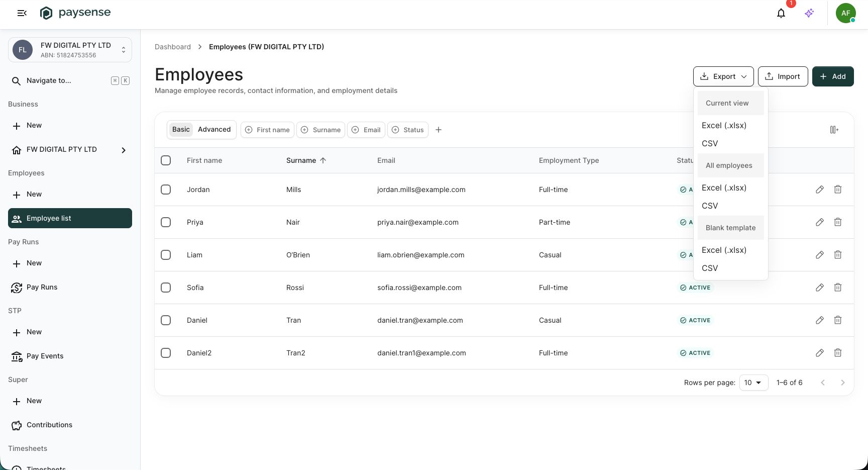Export current view as CSV
The image size is (868, 470).
tap(730, 143)
